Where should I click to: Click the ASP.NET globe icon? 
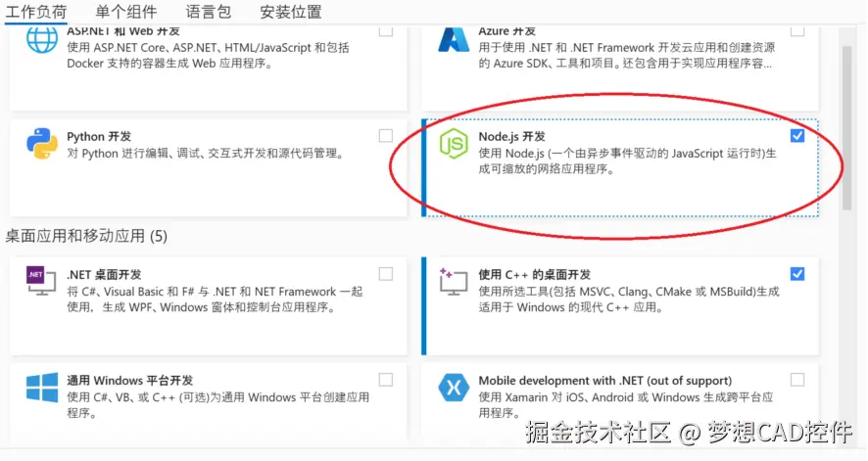click(x=42, y=39)
